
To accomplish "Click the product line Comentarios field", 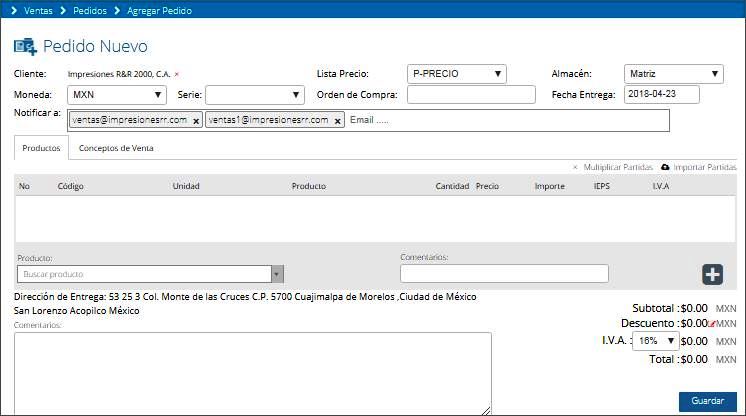I will 504,274.
